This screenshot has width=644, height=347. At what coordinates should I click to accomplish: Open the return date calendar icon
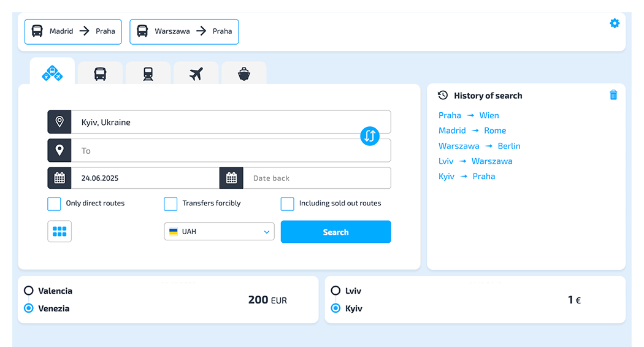pos(232,178)
